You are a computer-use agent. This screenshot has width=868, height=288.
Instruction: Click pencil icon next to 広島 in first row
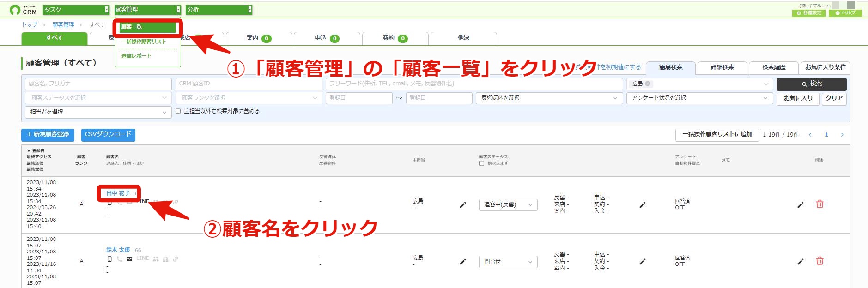point(463,204)
